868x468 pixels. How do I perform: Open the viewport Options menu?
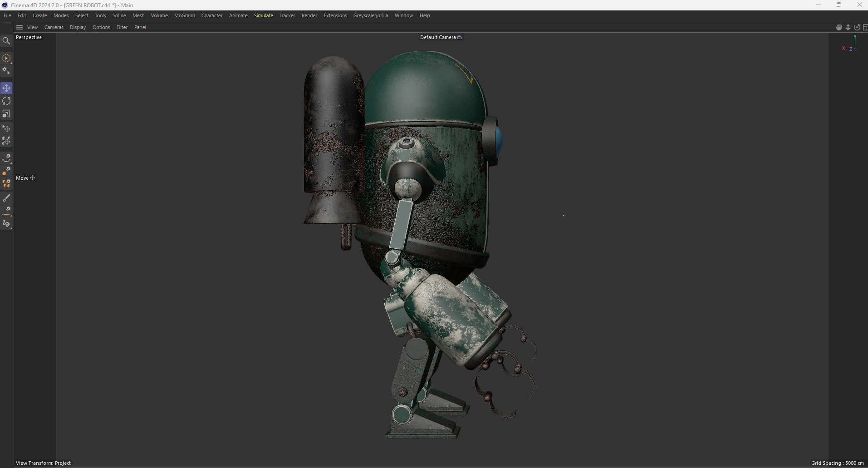[101, 27]
